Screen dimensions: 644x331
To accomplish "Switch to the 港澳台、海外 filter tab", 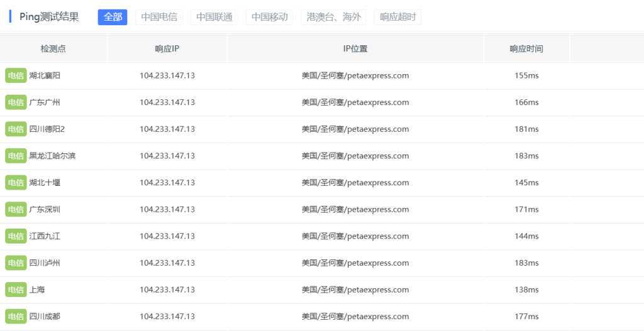I will point(333,17).
